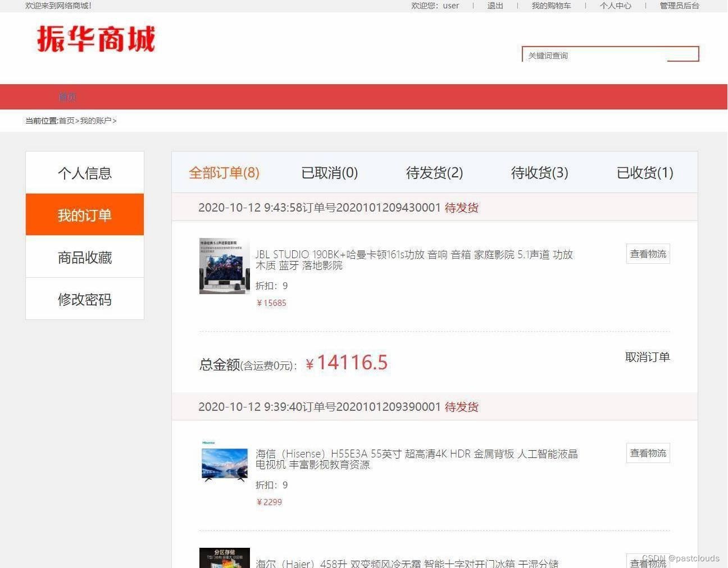Click 查看物流 for the JBL order
Screen dimensions: 728x568
(648, 254)
